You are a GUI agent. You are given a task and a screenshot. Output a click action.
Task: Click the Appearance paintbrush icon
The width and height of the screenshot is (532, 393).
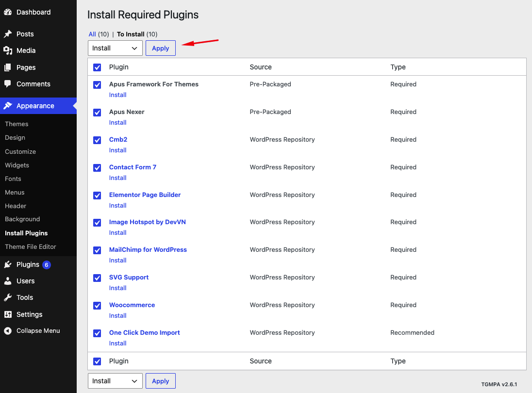pos(8,106)
